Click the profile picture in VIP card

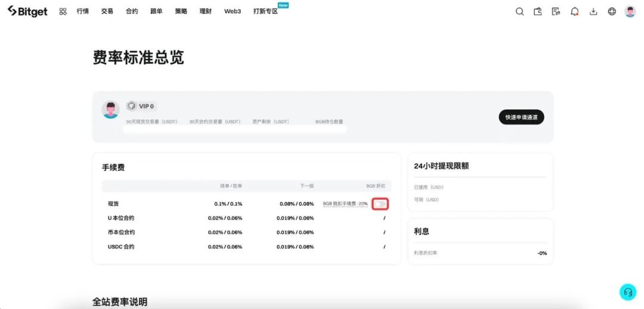pyautogui.click(x=110, y=109)
